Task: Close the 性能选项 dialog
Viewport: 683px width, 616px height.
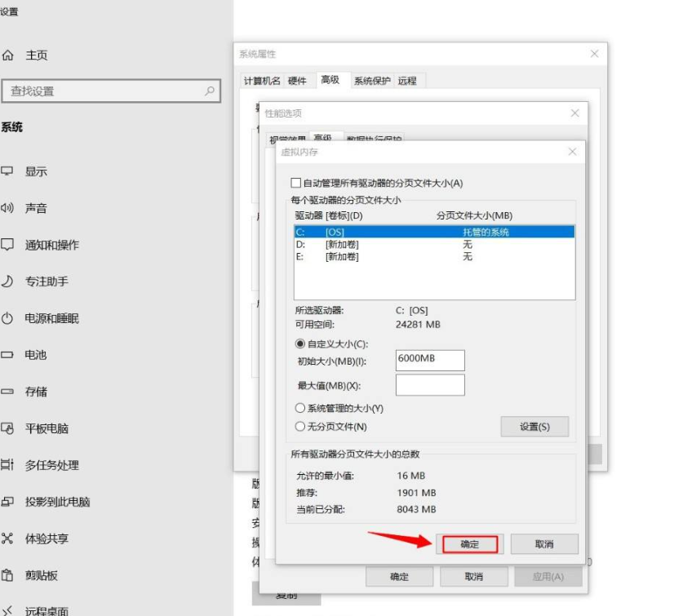Action: pyautogui.click(x=574, y=113)
